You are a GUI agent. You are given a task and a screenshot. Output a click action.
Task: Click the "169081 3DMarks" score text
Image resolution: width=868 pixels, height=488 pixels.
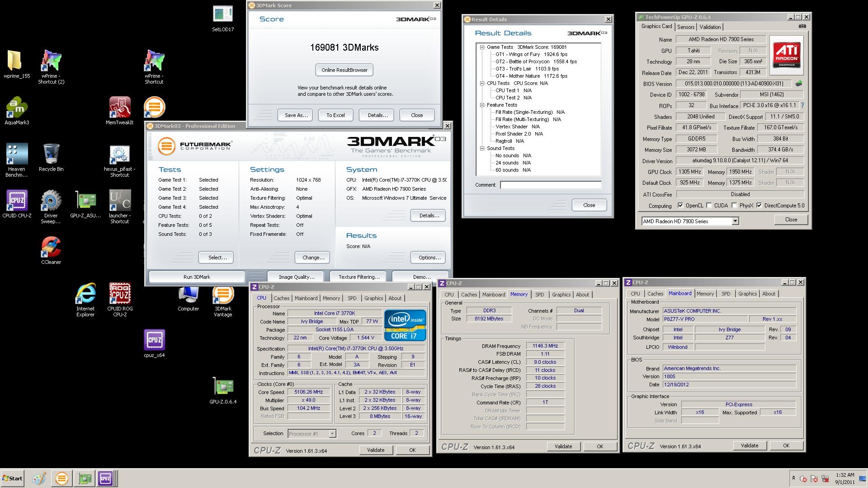tap(344, 47)
